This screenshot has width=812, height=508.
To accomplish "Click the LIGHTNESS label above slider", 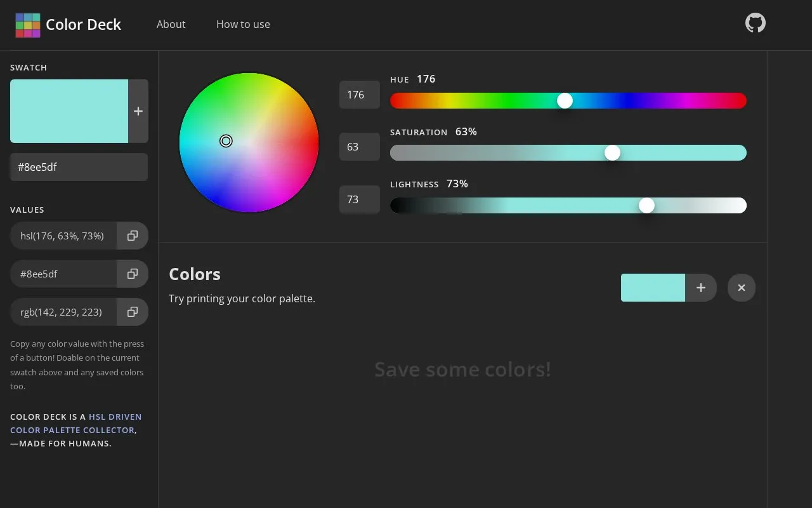I will pos(414,184).
